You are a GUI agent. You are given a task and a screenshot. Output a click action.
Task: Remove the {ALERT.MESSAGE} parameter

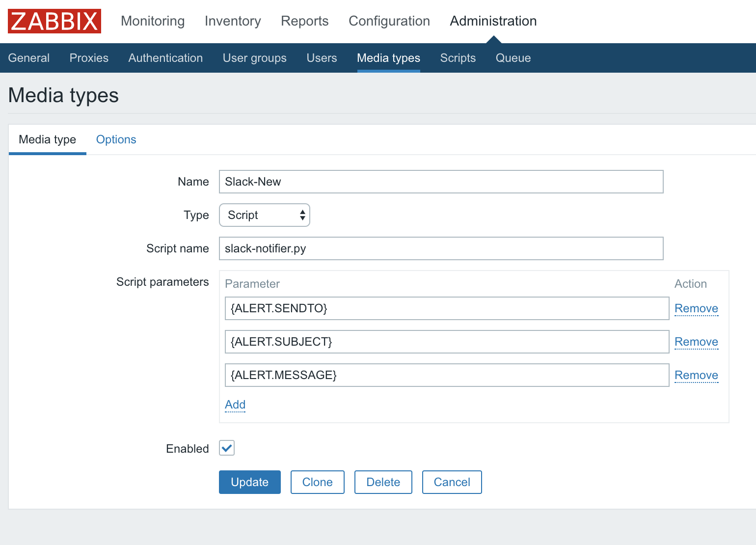(x=696, y=375)
